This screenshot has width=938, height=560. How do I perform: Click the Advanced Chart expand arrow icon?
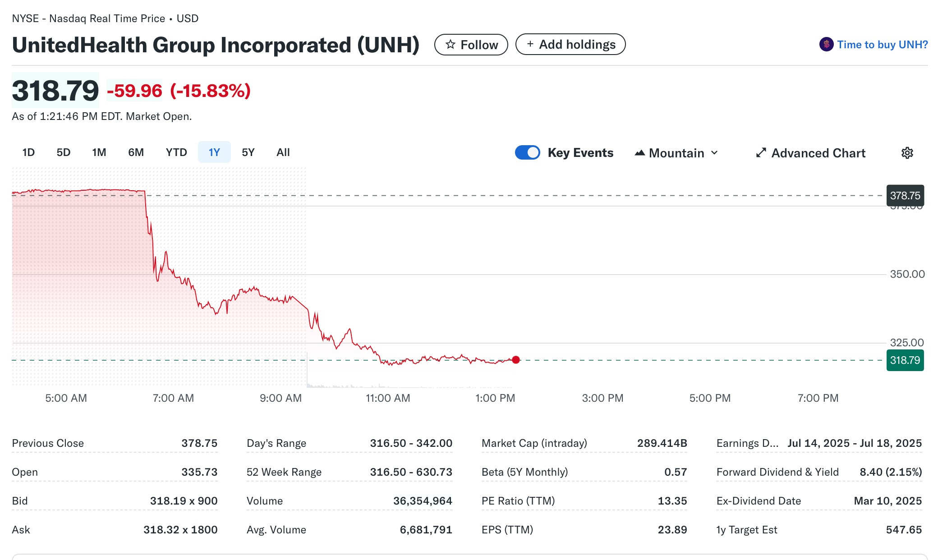(x=761, y=153)
